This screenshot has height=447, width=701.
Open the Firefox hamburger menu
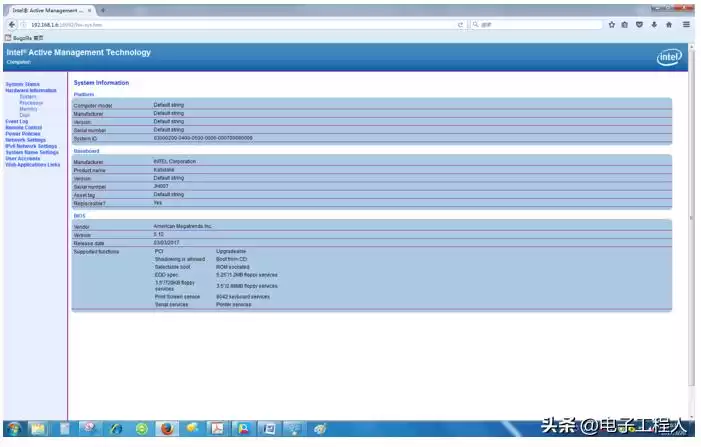(687, 24)
